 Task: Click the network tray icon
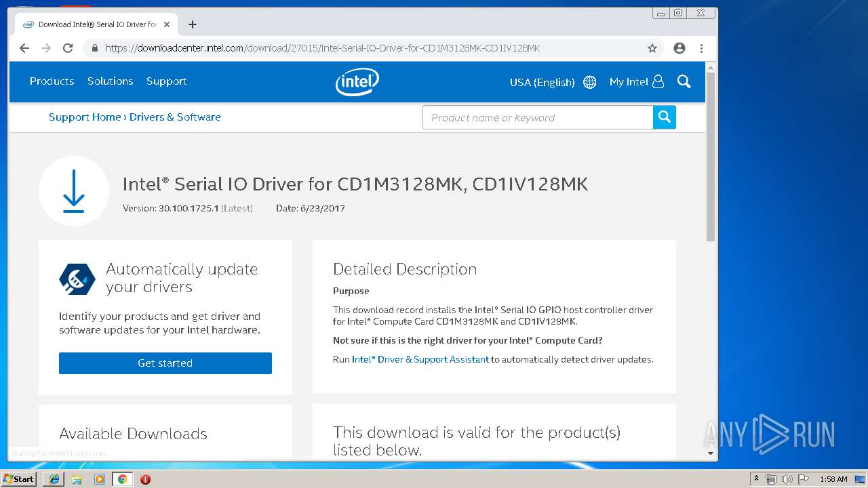(771, 479)
